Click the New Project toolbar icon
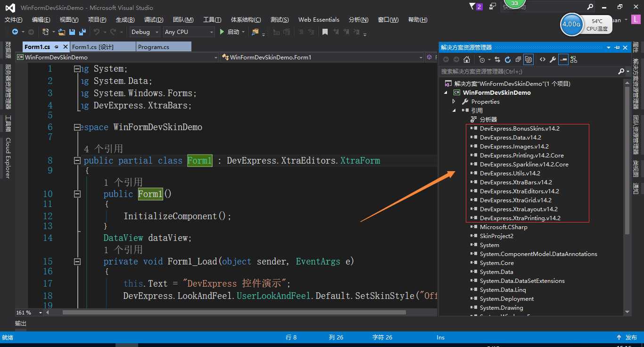The width and height of the screenshot is (644, 347). [45, 32]
